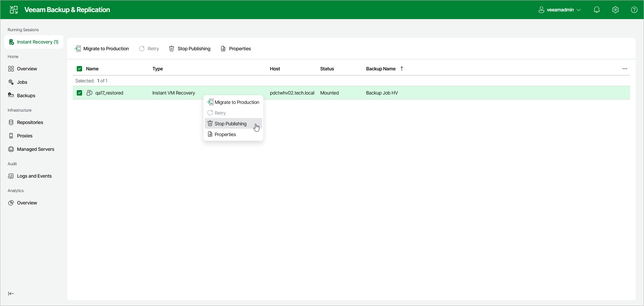Click the app launcher grid icon
Viewport: 644px width, 306px height.
click(13, 10)
